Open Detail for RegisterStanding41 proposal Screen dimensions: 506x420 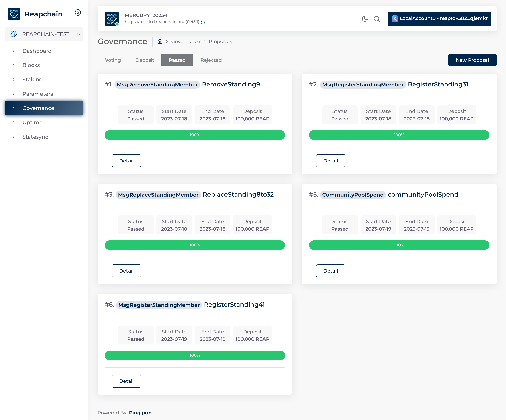[x=126, y=381]
